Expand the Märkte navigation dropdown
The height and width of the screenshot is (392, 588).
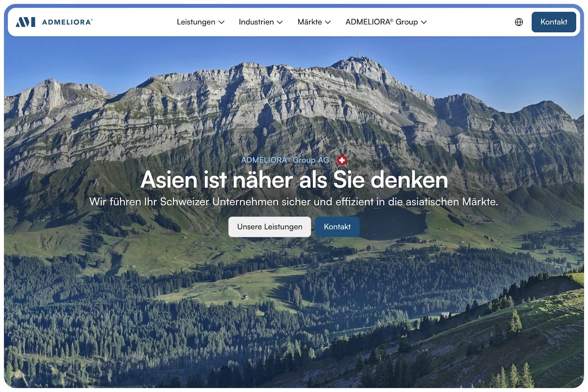click(314, 22)
